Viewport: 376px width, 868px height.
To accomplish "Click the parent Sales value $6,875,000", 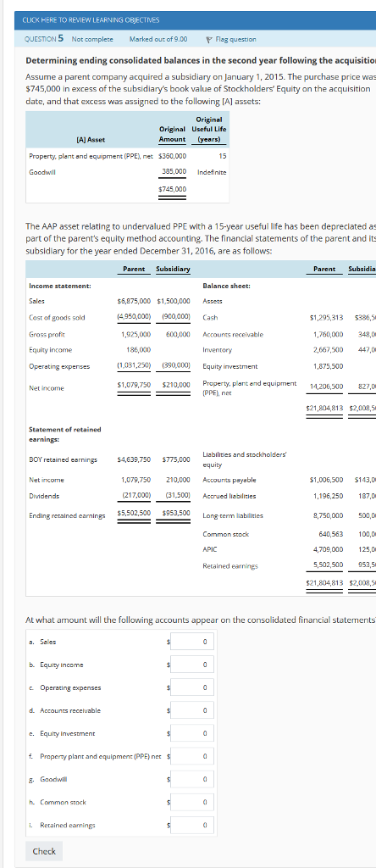I will point(135,302).
